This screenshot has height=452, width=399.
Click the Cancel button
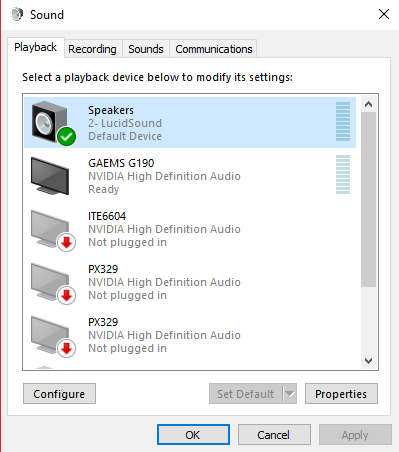coord(274,435)
